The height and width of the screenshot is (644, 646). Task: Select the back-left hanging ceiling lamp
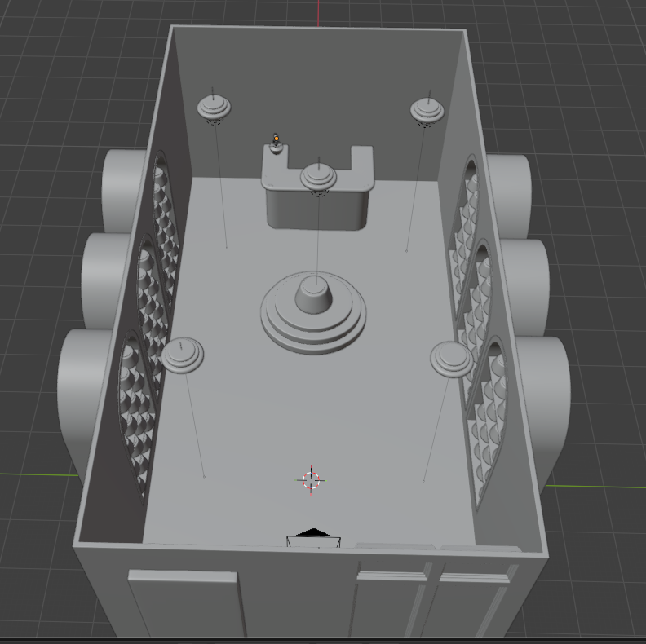coord(214,108)
